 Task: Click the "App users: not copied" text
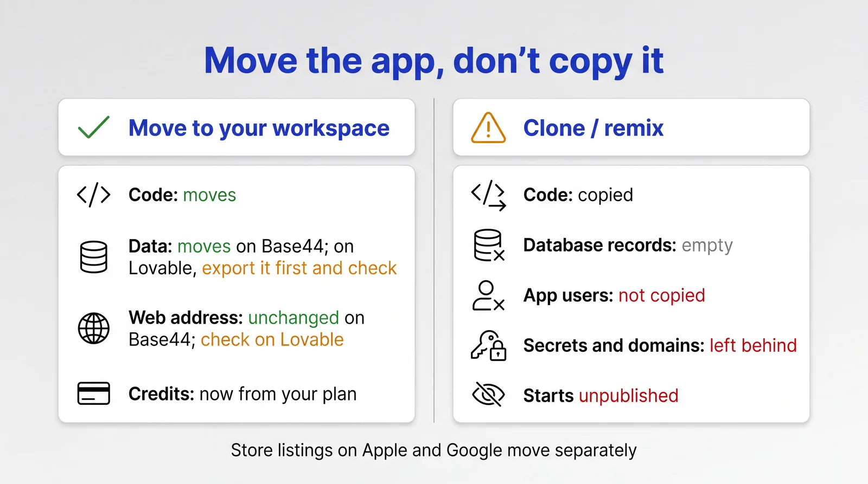(x=614, y=296)
